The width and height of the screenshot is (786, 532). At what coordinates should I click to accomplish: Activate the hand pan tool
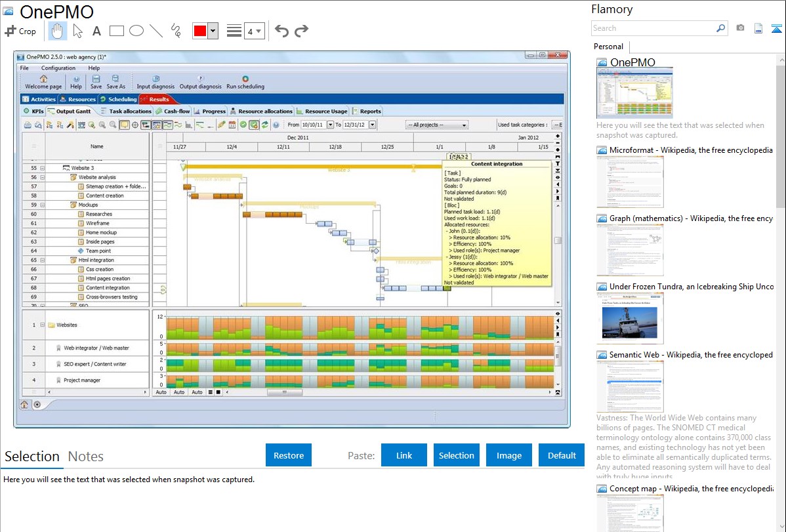coord(57,31)
